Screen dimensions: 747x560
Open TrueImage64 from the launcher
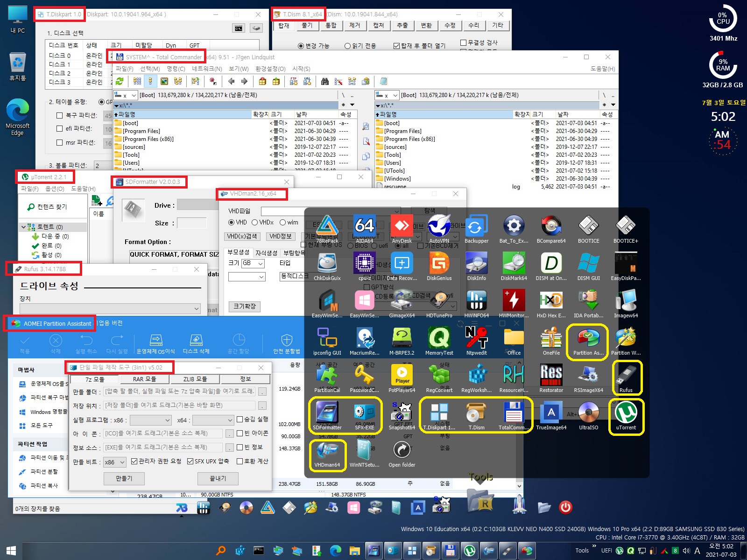(551, 415)
